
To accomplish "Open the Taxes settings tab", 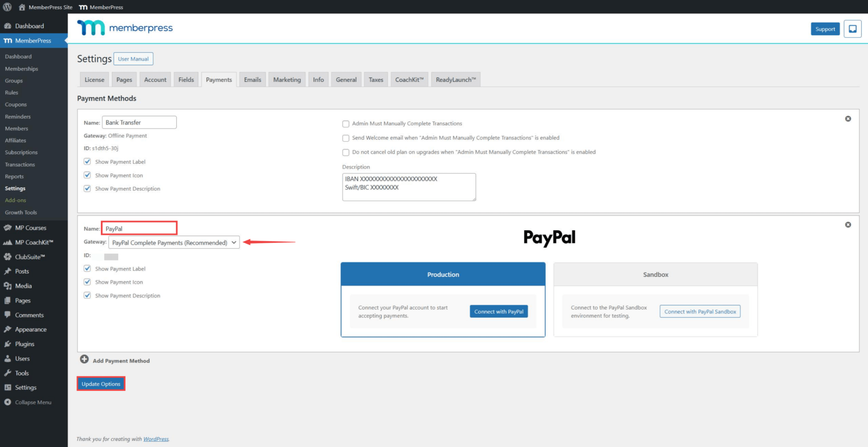I will tap(375, 79).
